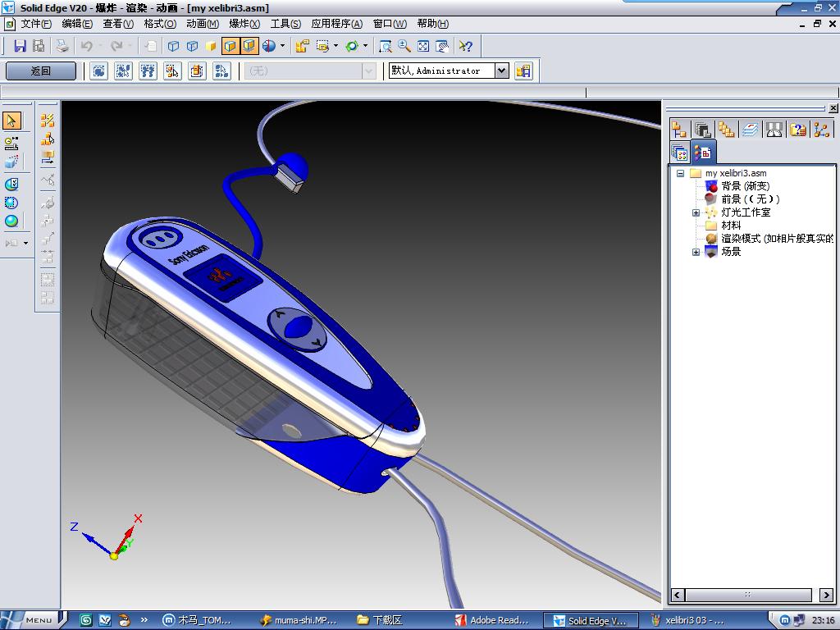Image resolution: width=840 pixels, height=630 pixels.
Task: Click the render scene teal sphere icon
Action: [11, 221]
